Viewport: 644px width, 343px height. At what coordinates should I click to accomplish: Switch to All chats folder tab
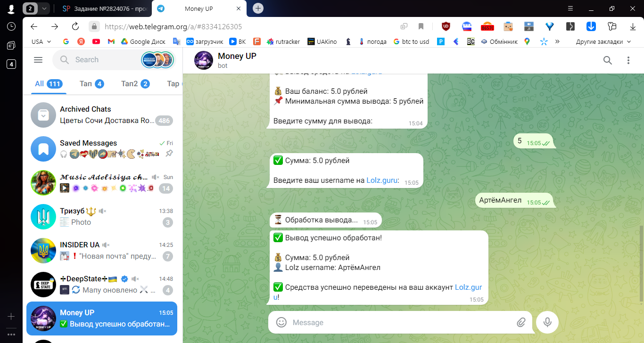48,84
